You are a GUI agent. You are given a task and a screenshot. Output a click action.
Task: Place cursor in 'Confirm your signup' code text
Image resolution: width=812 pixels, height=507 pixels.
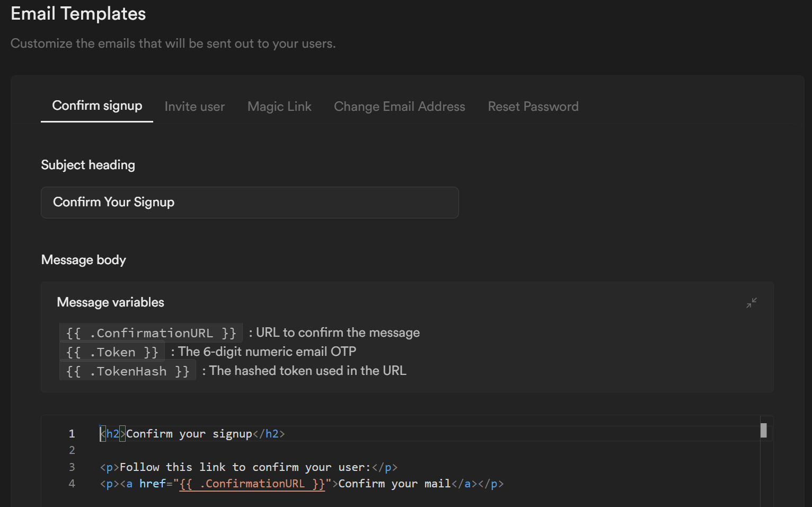[189, 434]
